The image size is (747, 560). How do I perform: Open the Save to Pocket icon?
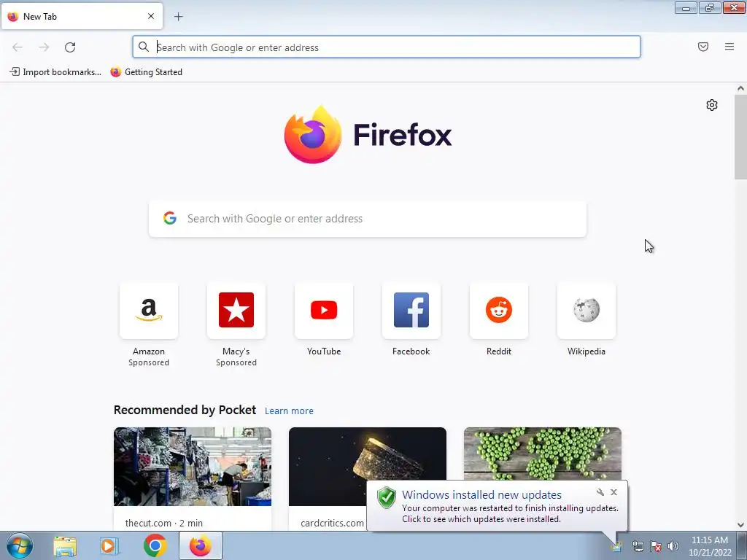[x=703, y=47]
